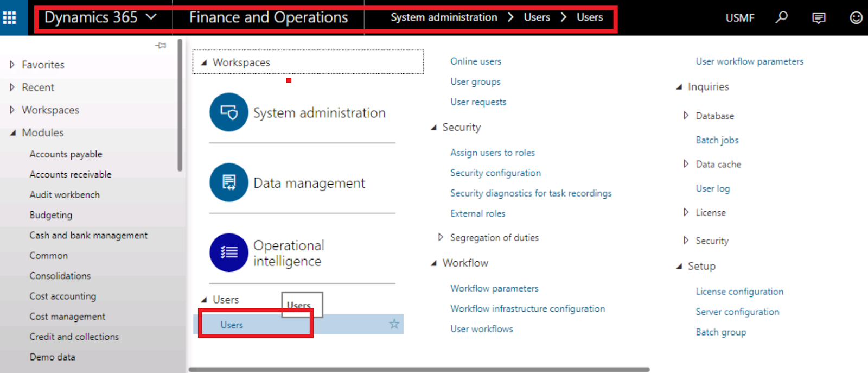868x373 pixels.
Task: Click the navigation pane vertical scrollbar
Action: (180, 105)
